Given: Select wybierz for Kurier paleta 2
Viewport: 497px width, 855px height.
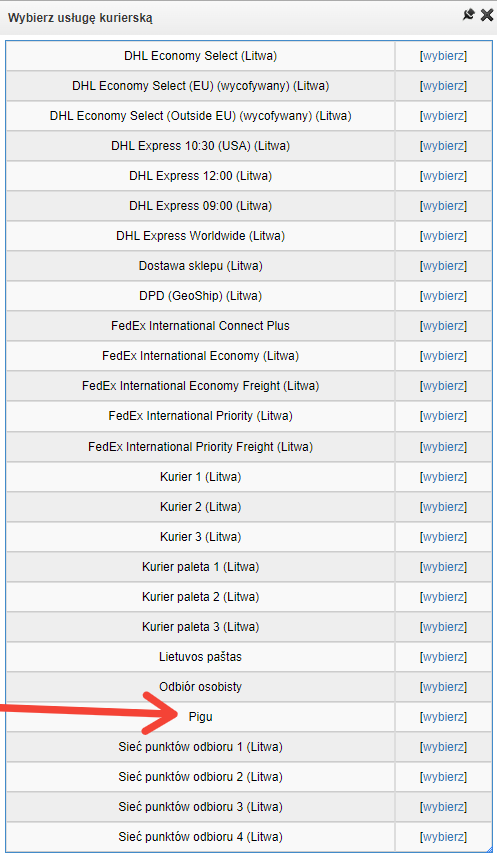Looking at the screenshot, I should [x=444, y=597].
